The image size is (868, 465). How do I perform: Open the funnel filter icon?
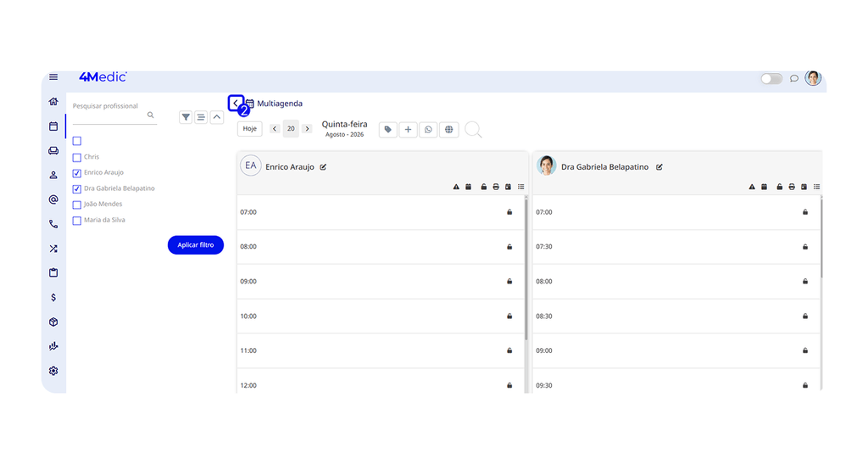186,117
